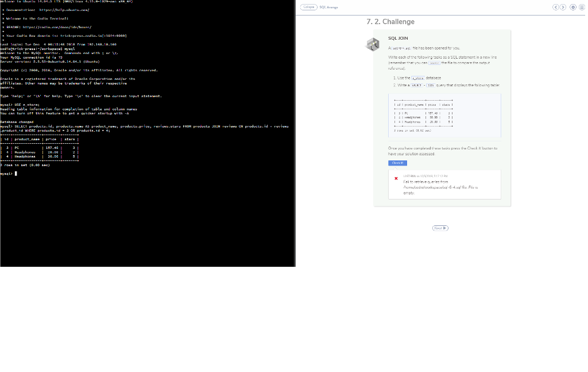Screen dimensions: 588x372
Task: Select the 7. 2. Challenge heading
Action: [389, 21]
